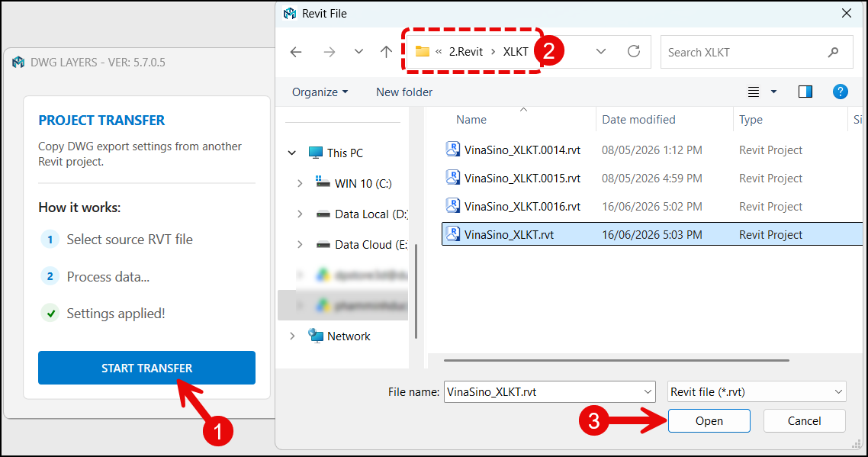This screenshot has width=868, height=457.
Task: Select the Data Cloud (E:) drive
Action: tap(371, 244)
